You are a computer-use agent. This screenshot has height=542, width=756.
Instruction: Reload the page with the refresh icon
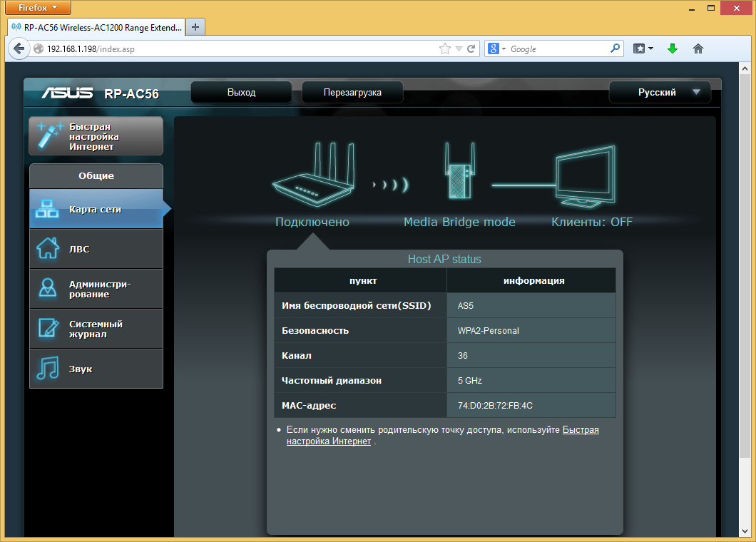coord(471,48)
